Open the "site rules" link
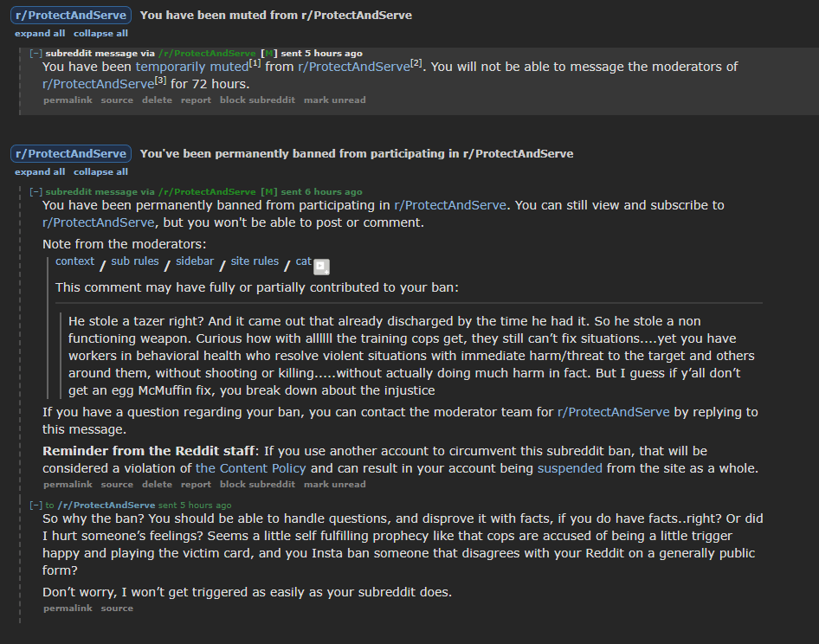Image resolution: width=819 pixels, height=644 pixels. (255, 261)
